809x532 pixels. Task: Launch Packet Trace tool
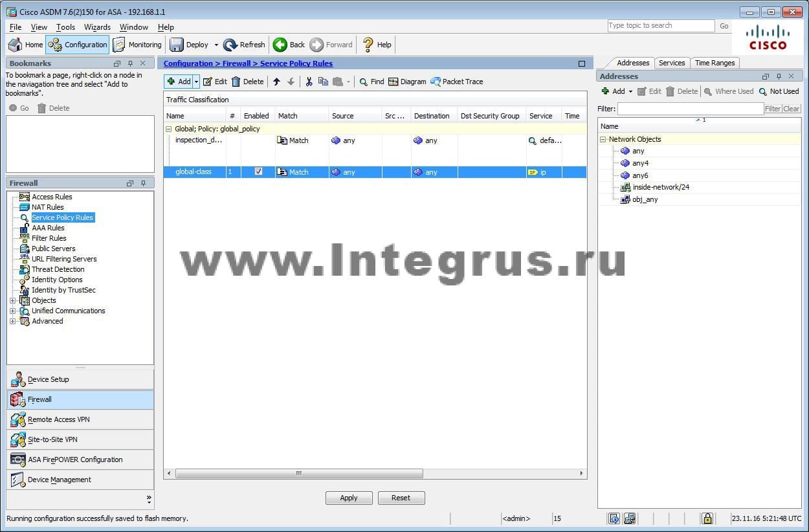457,82
